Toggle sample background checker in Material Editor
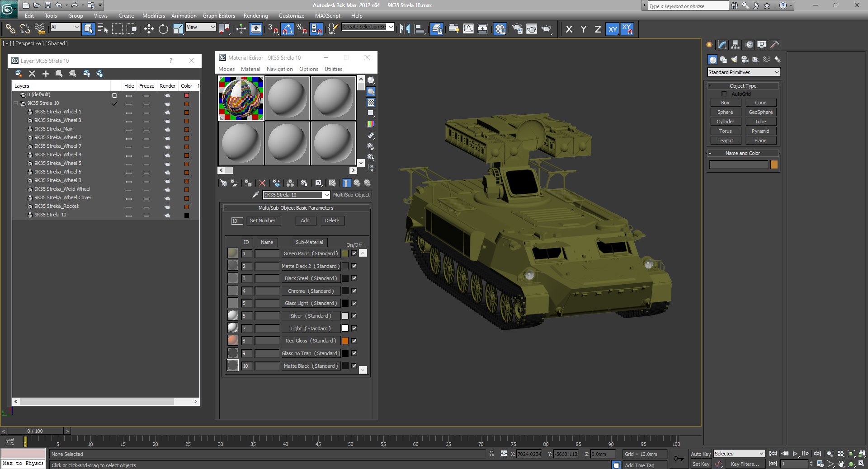Viewport: 868px width, 469px height. pos(371,103)
